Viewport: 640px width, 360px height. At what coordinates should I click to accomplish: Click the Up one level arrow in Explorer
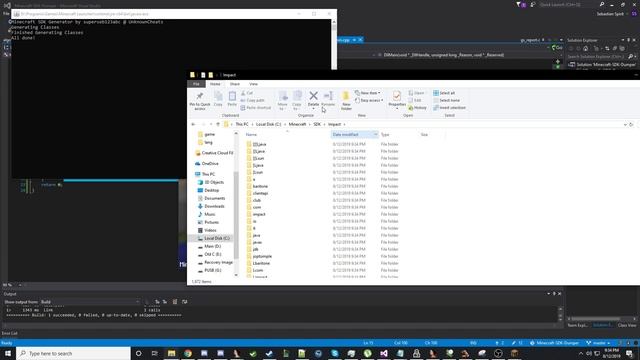218,124
